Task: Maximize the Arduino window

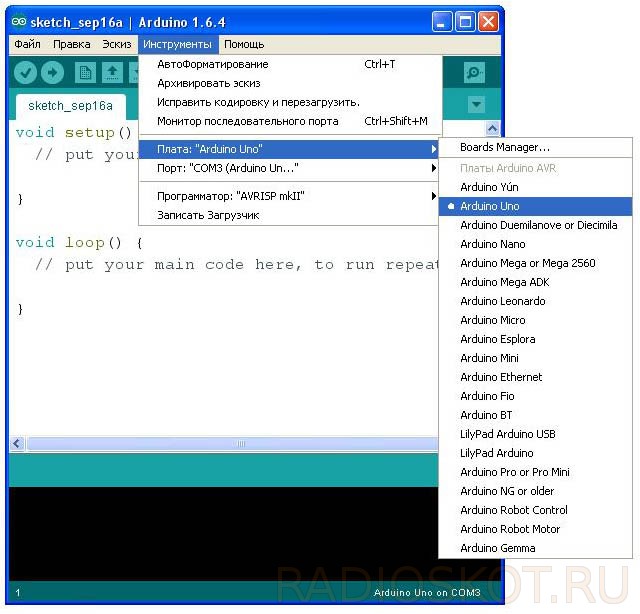Action: [x=465, y=22]
